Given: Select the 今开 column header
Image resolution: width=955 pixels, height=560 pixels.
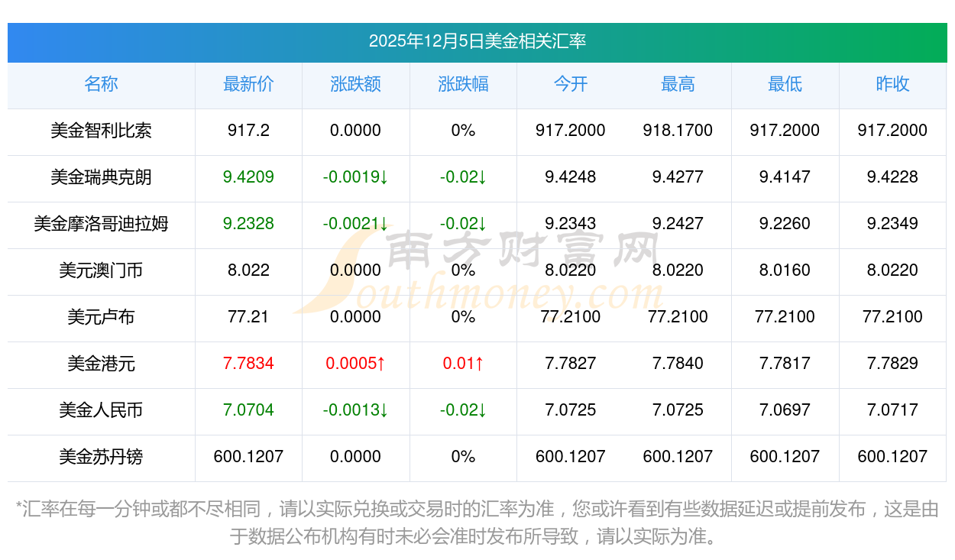Looking at the screenshot, I should [571, 84].
